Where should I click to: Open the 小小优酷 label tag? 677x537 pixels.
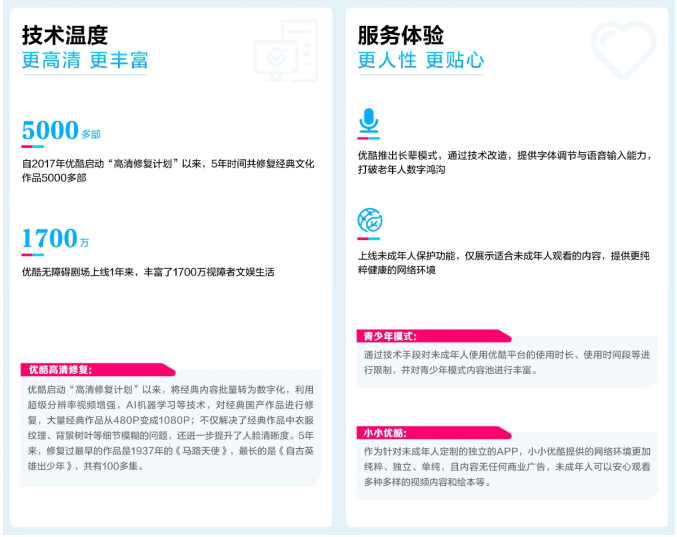coord(384,432)
